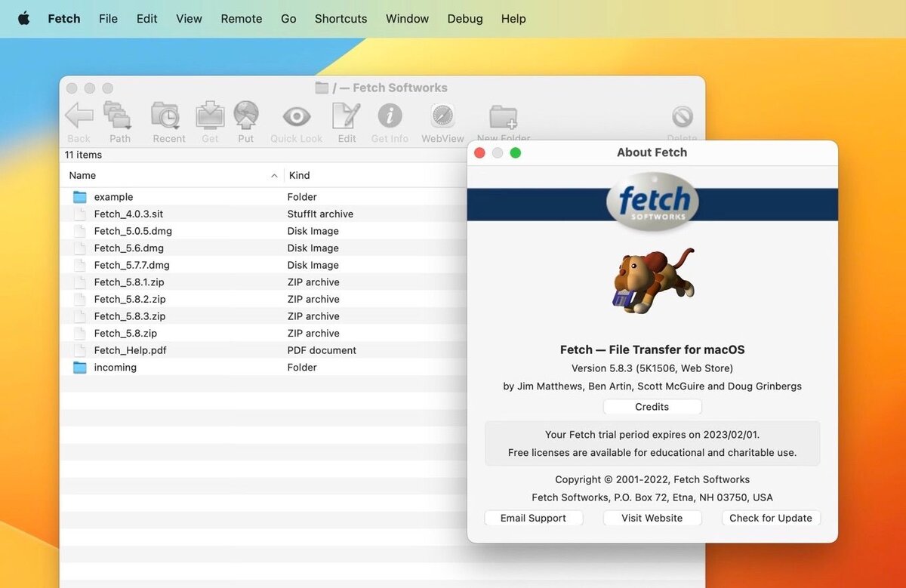Create a New Folder using the toolbar icon

503,115
